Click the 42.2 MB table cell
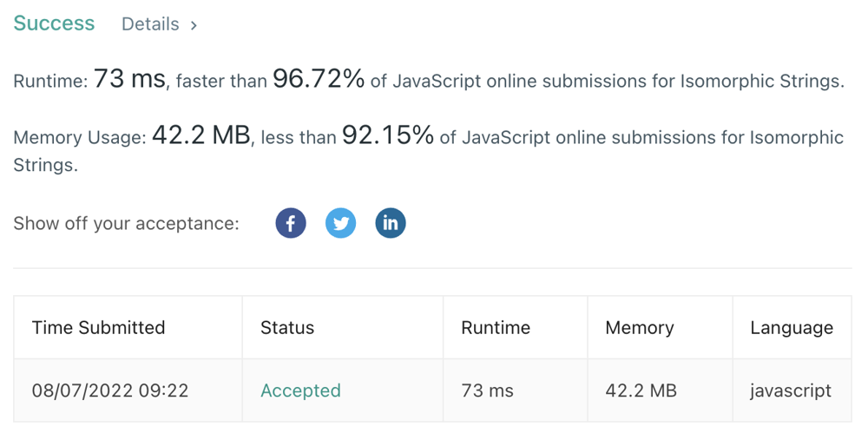The width and height of the screenshot is (868, 446). coord(641,390)
